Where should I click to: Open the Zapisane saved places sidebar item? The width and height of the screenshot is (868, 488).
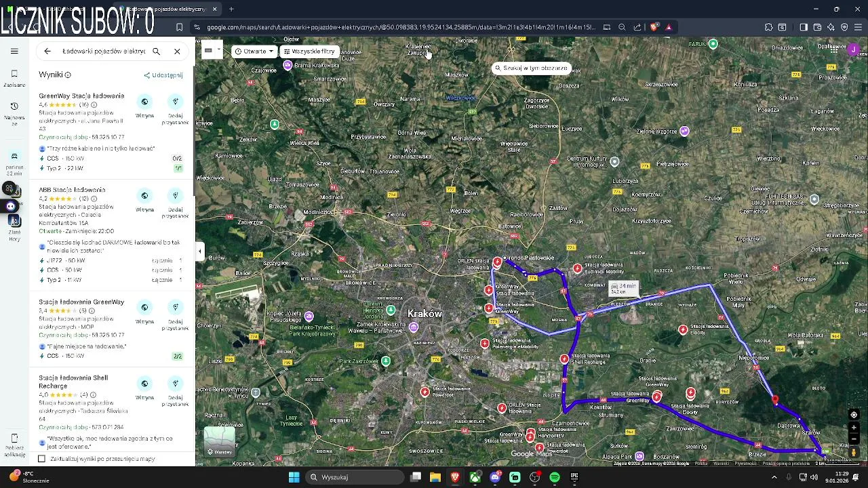[x=14, y=78]
